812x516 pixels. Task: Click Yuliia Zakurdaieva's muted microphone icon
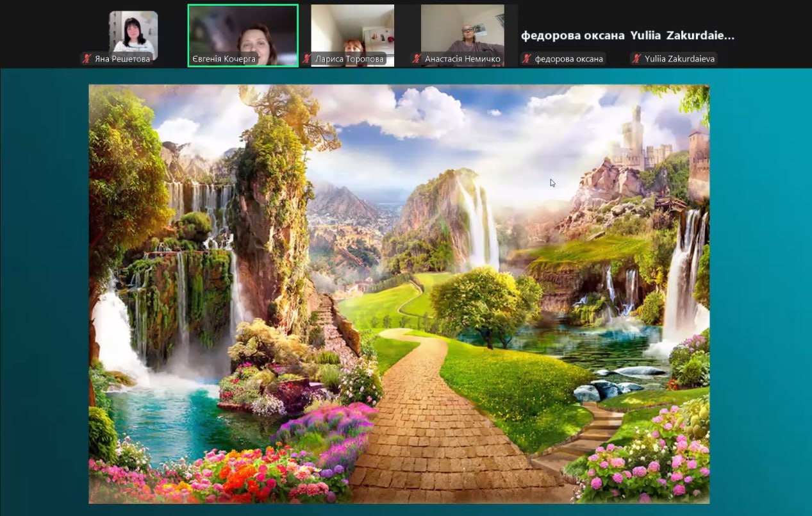(x=636, y=59)
